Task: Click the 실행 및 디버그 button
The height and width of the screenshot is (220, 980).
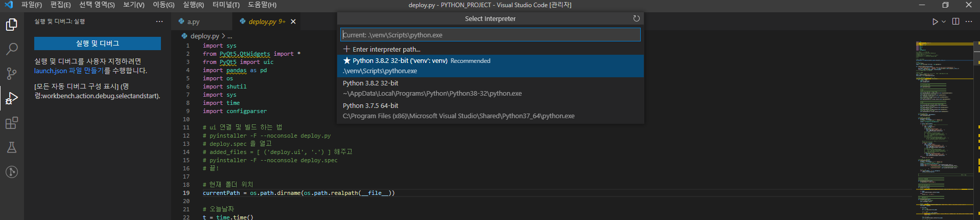Action: pos(98,43)
